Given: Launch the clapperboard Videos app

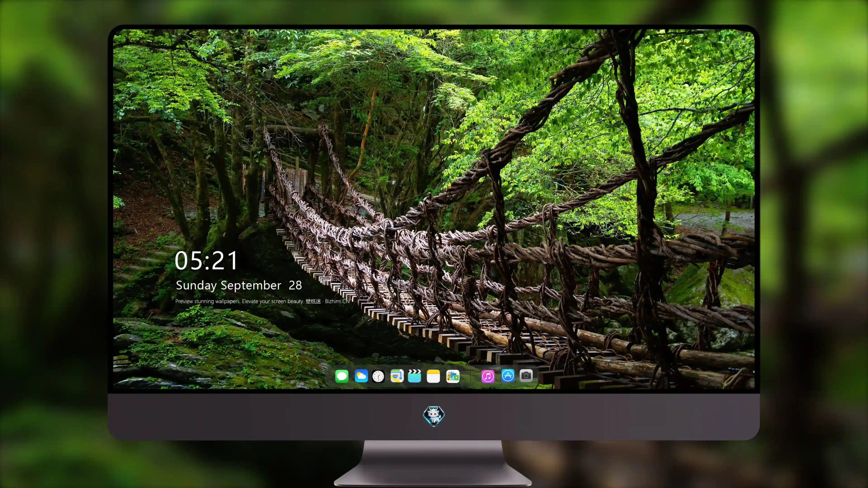Looking at the screenshot, I should (415, 376).
